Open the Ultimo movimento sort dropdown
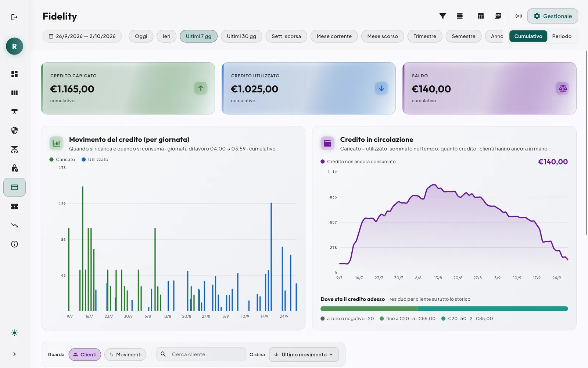The image size is (588, 368). click(304, 354)
